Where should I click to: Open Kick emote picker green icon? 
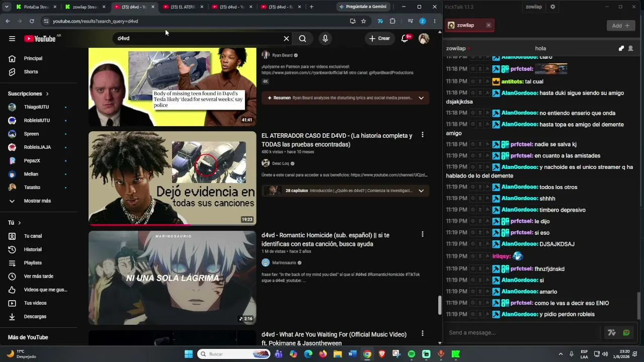626,333
